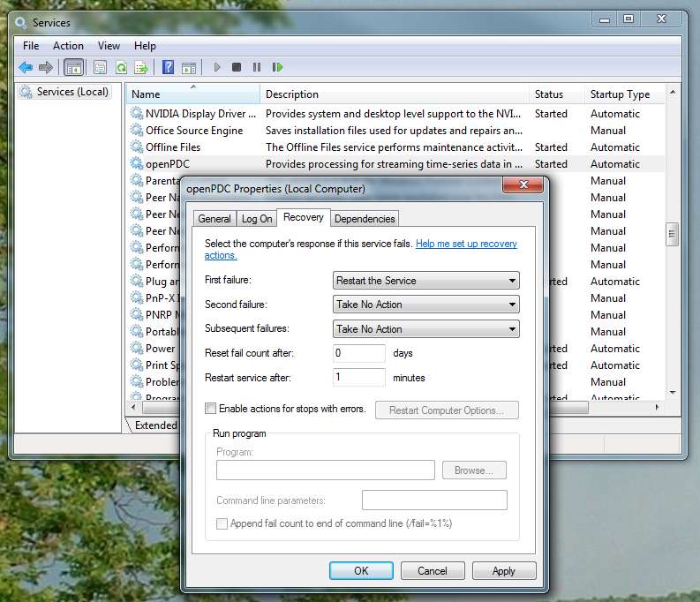The width and height of the screenshot is (700, 602).
Task: Click the Apply button
Action: 503,571
